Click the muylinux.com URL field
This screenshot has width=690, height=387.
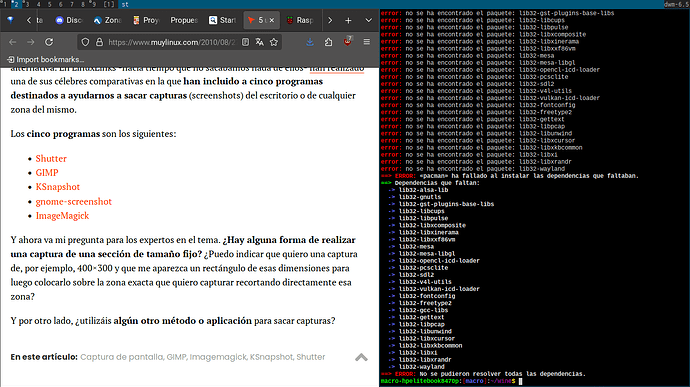pos(172,42)
